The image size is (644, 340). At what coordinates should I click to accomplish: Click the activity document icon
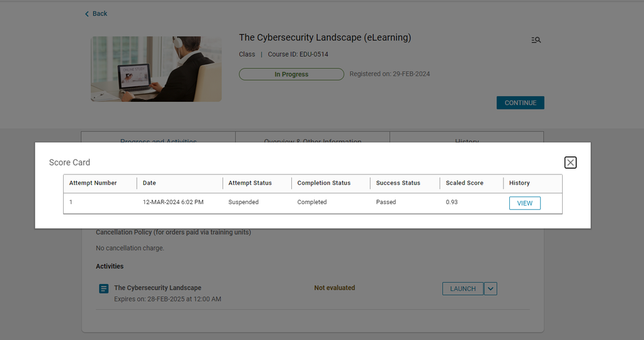104,289
